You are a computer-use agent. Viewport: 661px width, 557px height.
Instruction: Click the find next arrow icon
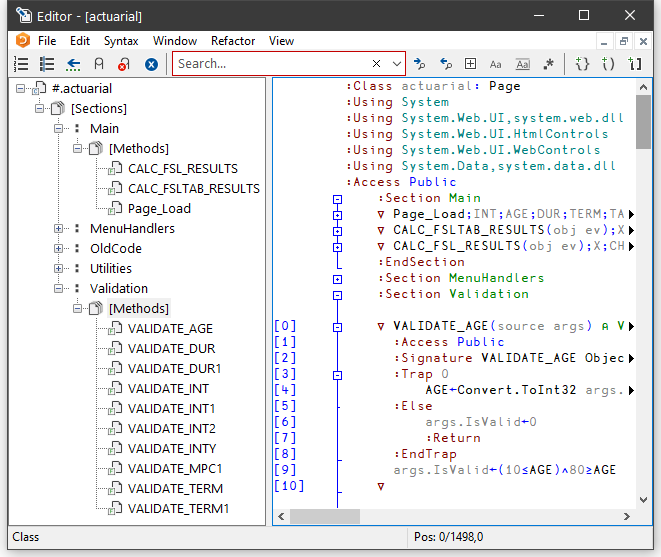(x=420, y=64)
